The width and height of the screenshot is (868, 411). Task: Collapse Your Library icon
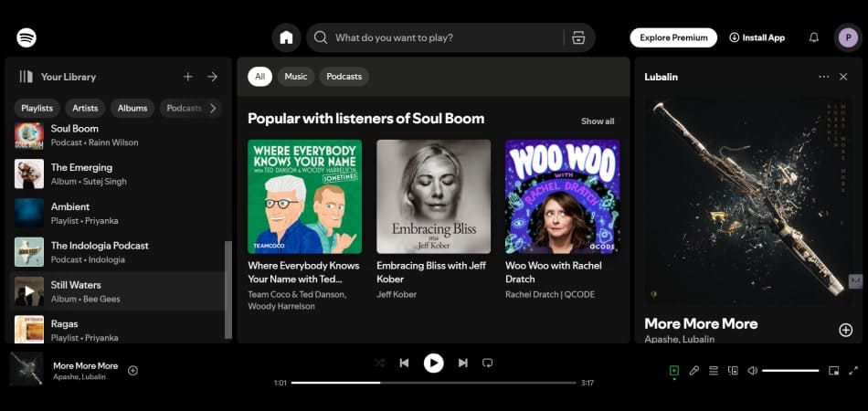[26, 77]
